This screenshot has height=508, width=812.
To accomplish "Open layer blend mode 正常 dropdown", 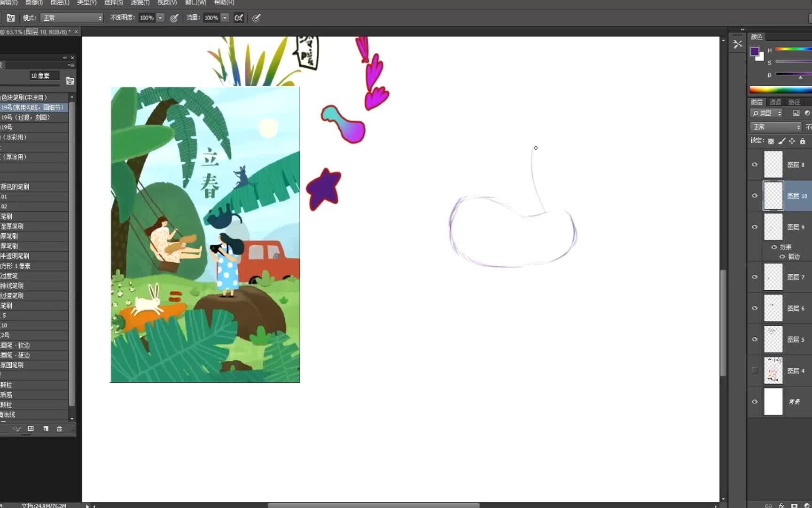I will click(x=776, y=127).
